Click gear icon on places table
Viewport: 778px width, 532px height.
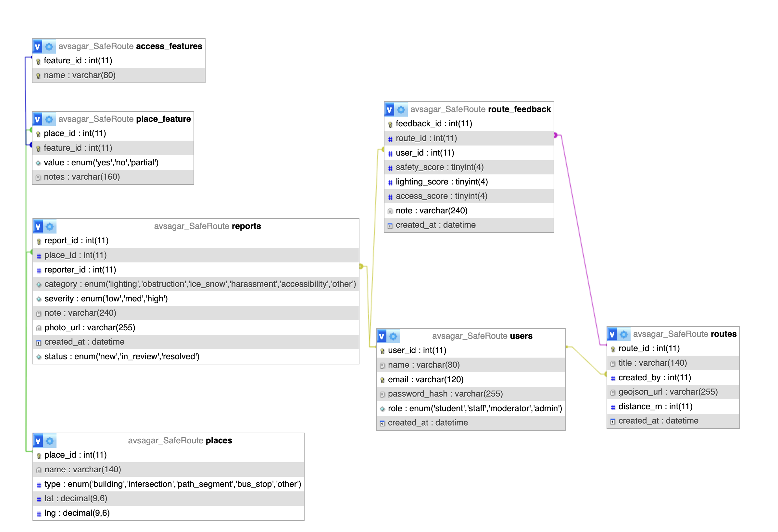tap(50, 441)
